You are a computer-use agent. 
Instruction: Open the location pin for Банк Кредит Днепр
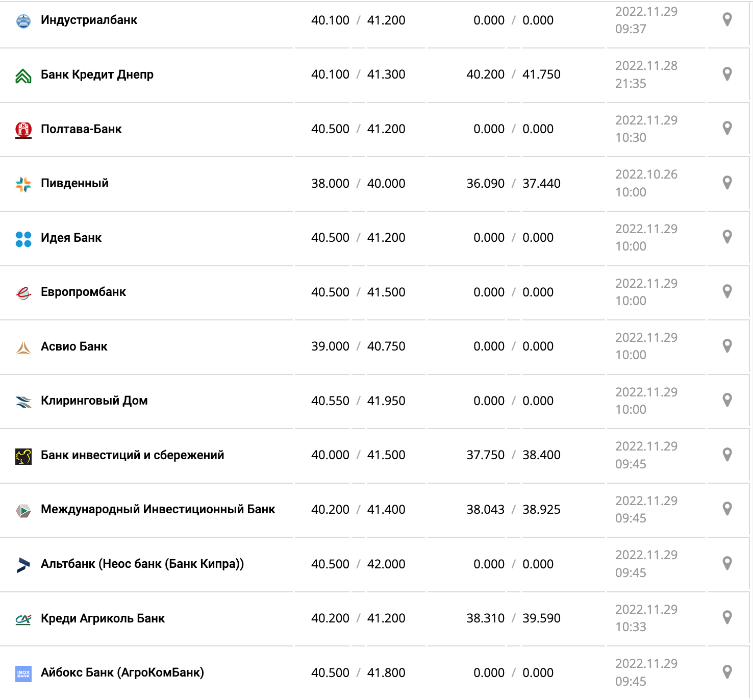coord(727,74)
